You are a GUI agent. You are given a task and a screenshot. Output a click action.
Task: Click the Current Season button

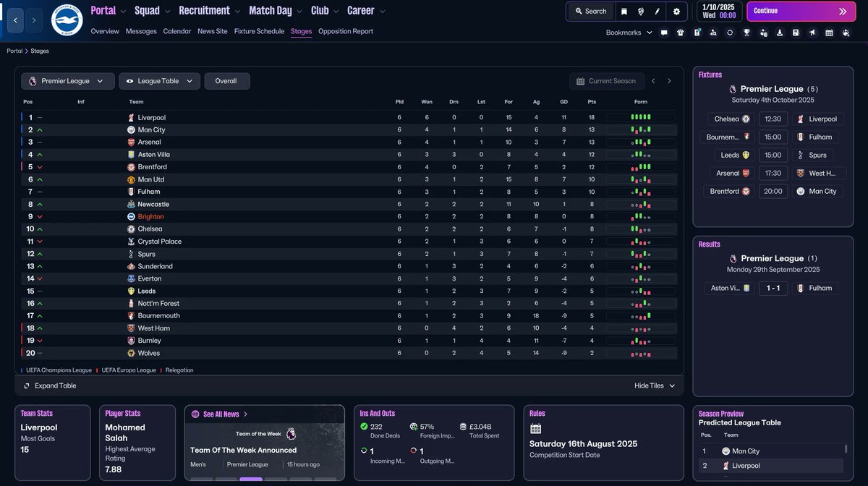click(x=606, y=81)
